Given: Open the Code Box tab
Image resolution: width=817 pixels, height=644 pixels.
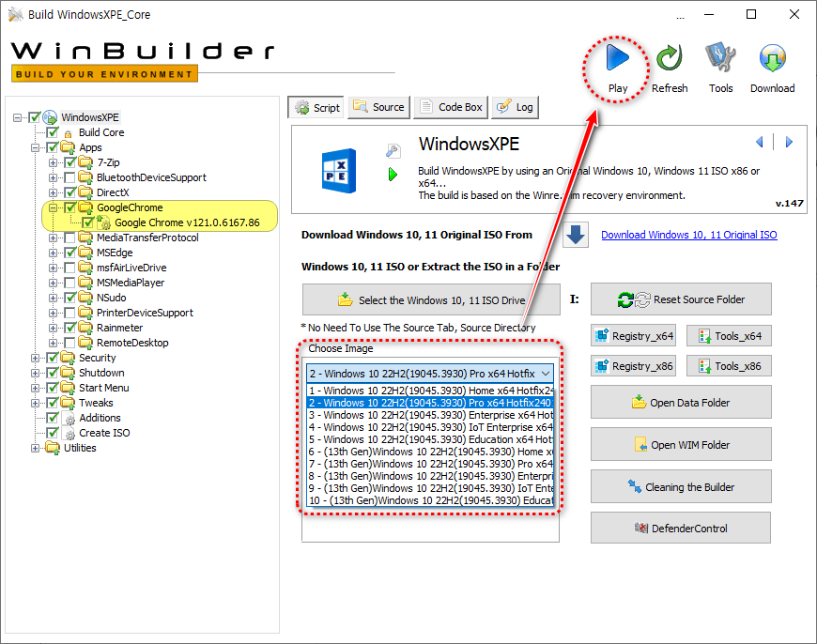Looking at the screenshot, I should point(451,107).
